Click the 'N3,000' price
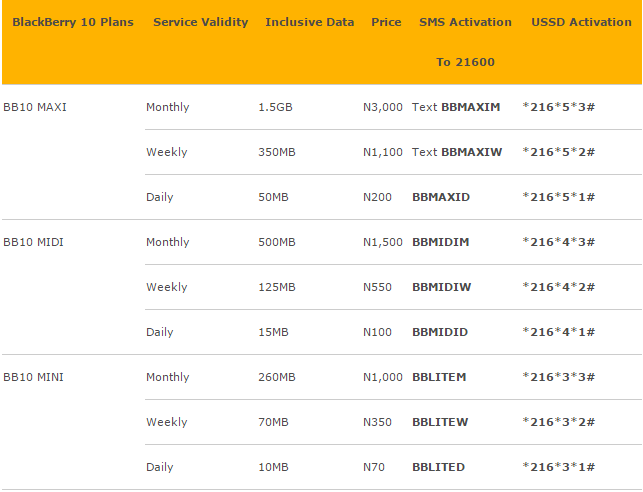Viewport: 643px width, 492px height. 383,107
